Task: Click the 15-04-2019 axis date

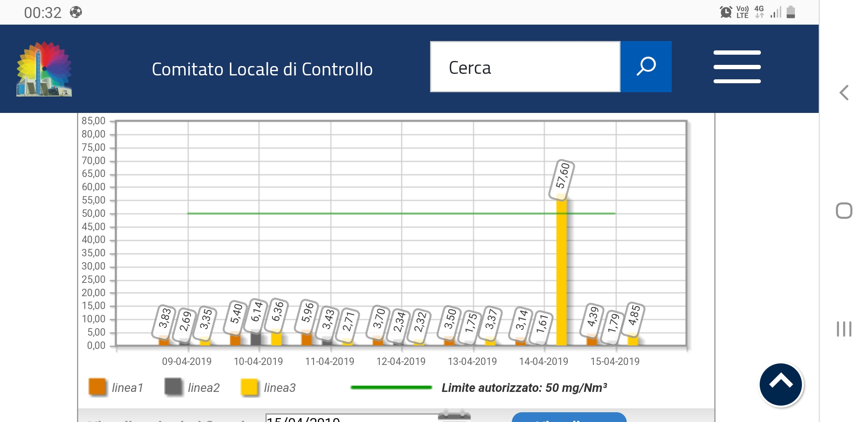Action: [615, 361]
